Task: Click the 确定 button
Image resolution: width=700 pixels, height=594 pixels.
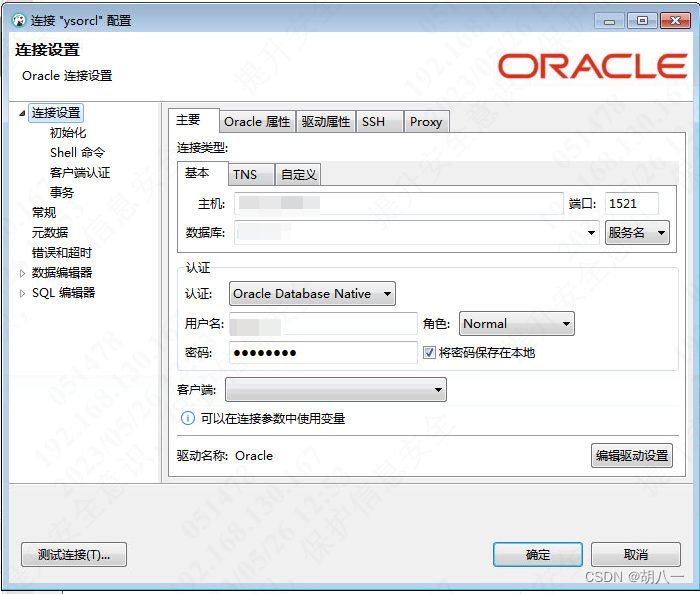Action: point(538,555)
